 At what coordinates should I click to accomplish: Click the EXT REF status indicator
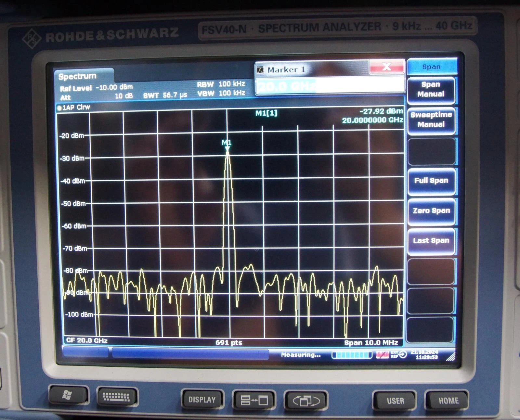point(398,354)
